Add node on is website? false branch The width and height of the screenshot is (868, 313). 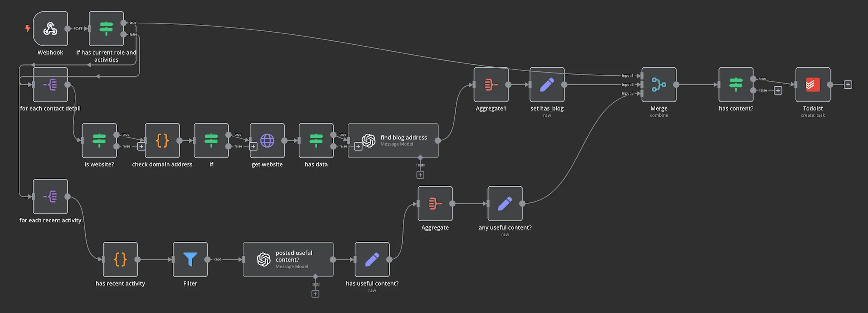tap(141, 146)
